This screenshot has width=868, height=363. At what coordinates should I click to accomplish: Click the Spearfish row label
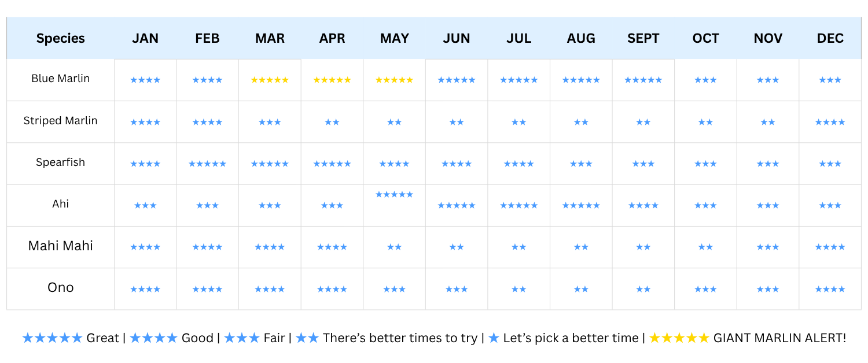pos(61,162)
